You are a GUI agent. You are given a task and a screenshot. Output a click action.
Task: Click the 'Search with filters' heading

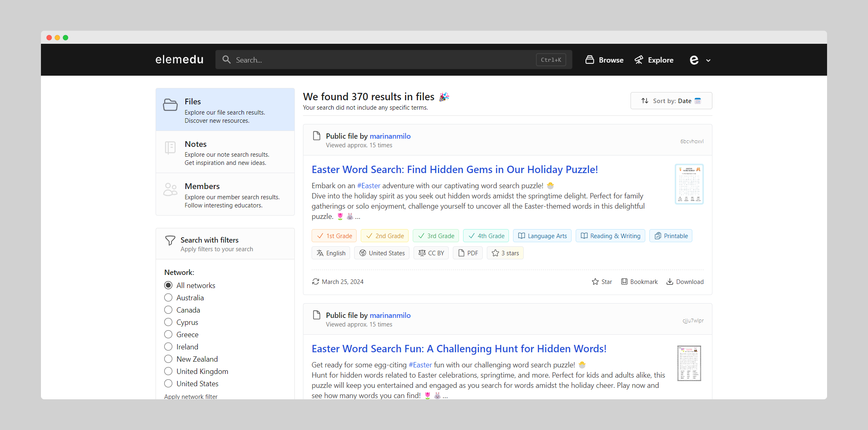click(210, 240)
